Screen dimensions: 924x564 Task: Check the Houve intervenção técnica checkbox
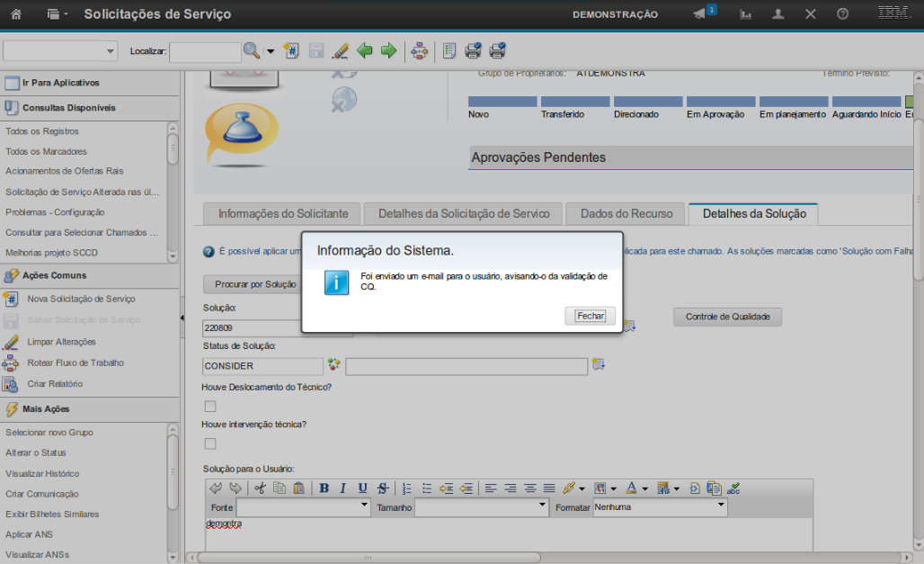(x=210, y=443)
